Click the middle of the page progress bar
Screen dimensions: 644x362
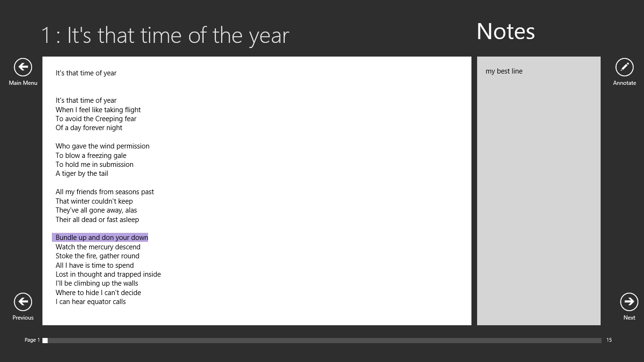pyautogui.click(x=322, y=340)
